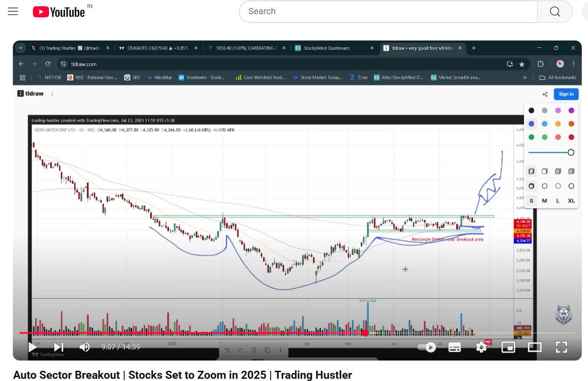Select the solid stroke style
The height and width of the screenshot is (381, 588).
coord(571,186)
